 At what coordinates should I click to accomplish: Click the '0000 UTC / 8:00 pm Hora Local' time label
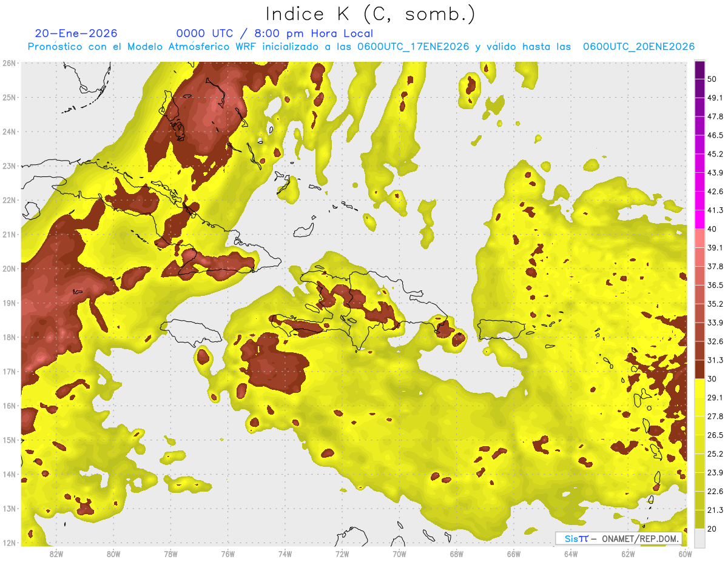(x=275, y=34)
